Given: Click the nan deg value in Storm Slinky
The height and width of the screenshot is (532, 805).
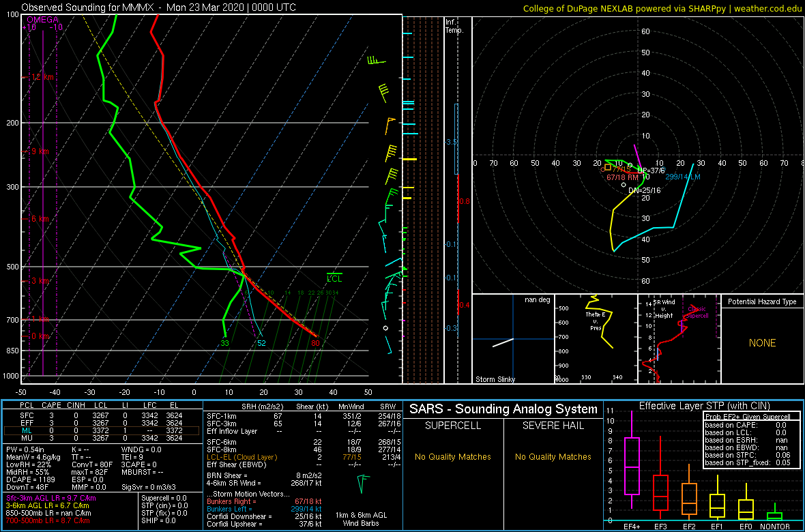Looking at the screenshot, I should pos(538,299).
